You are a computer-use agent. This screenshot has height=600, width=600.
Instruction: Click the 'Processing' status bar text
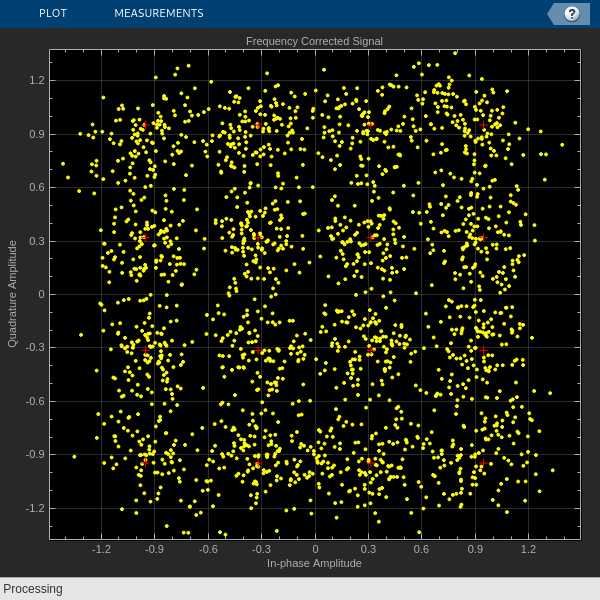click(x=33, y=589)
